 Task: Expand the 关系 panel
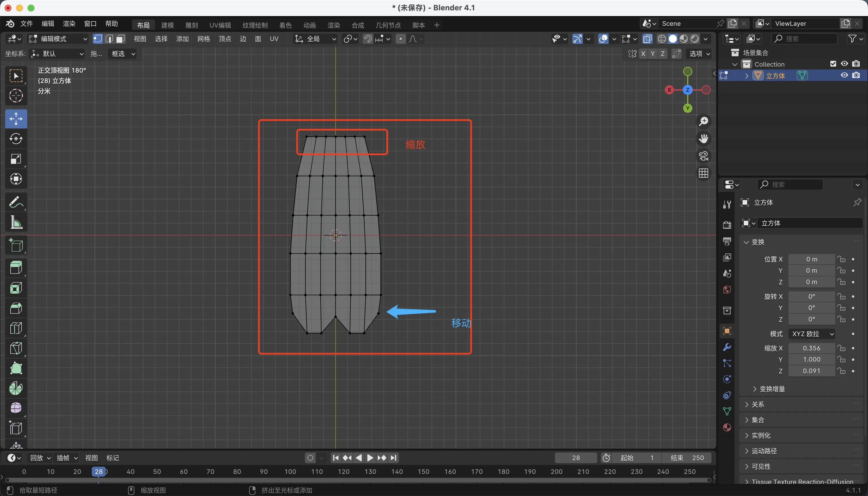point(757,404)
